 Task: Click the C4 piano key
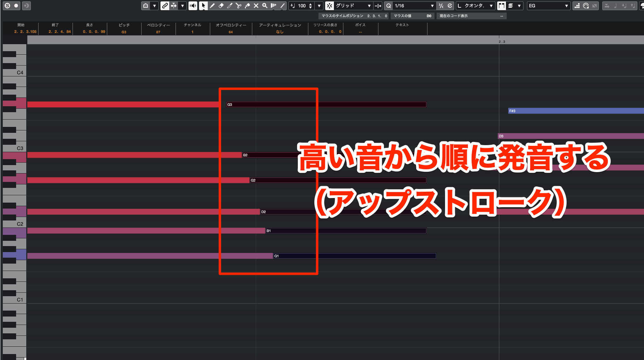(15, 73)
